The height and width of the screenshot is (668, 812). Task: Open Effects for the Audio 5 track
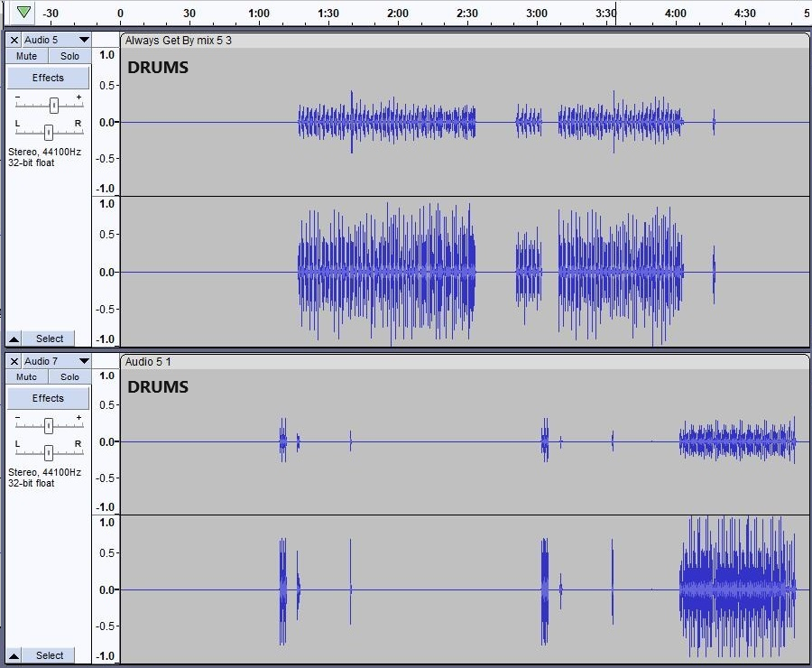pyautogui.click(x=49, y=78)
